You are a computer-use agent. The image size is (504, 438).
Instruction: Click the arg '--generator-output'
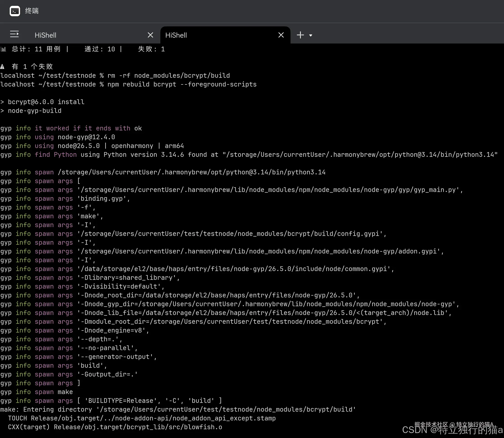117,357
